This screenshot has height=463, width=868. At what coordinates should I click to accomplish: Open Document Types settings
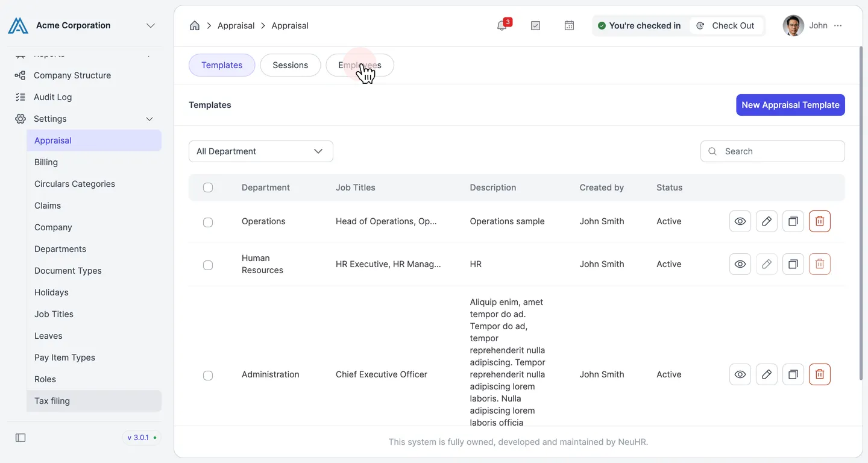[x=94, y=271]
